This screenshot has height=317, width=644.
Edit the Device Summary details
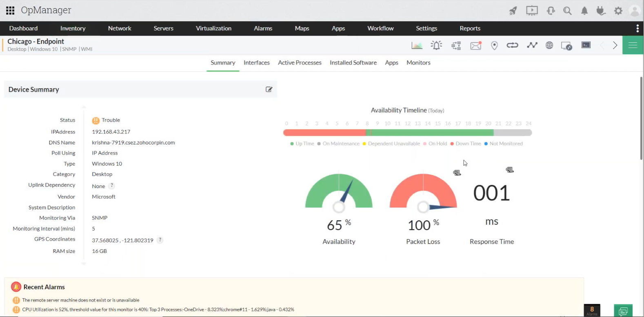[269, 89]
